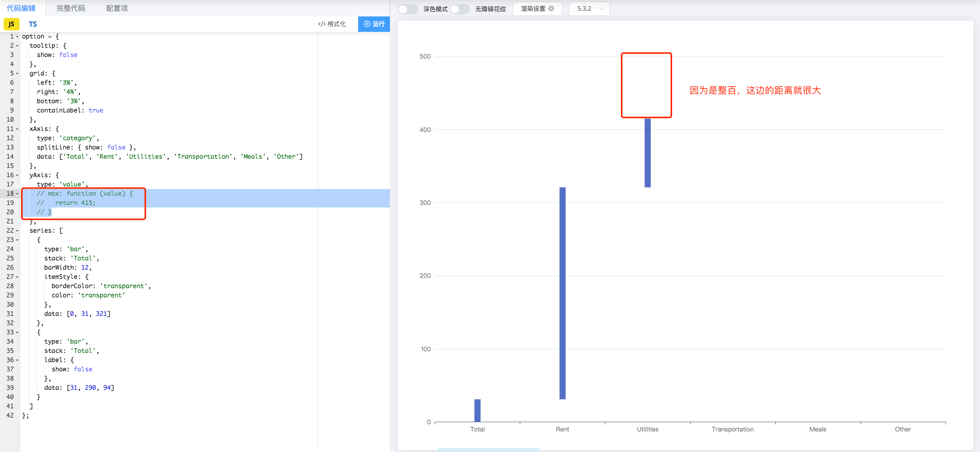The width and height of the screenshot is (980, 452).
Task: Click the 500 y-axis label
Action: pos(425,56)
